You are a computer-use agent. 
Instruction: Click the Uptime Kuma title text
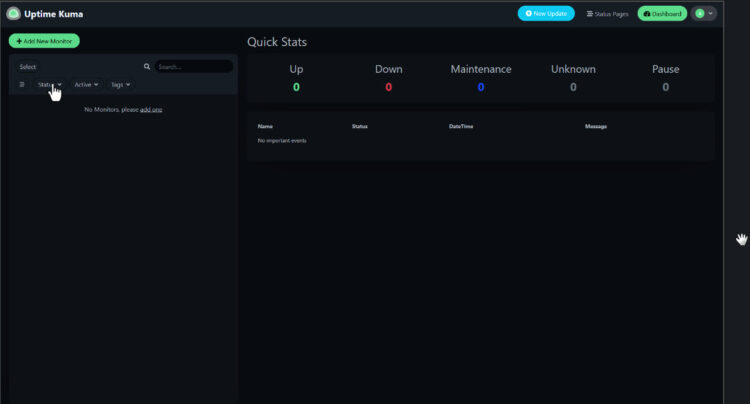pos(54,14)
